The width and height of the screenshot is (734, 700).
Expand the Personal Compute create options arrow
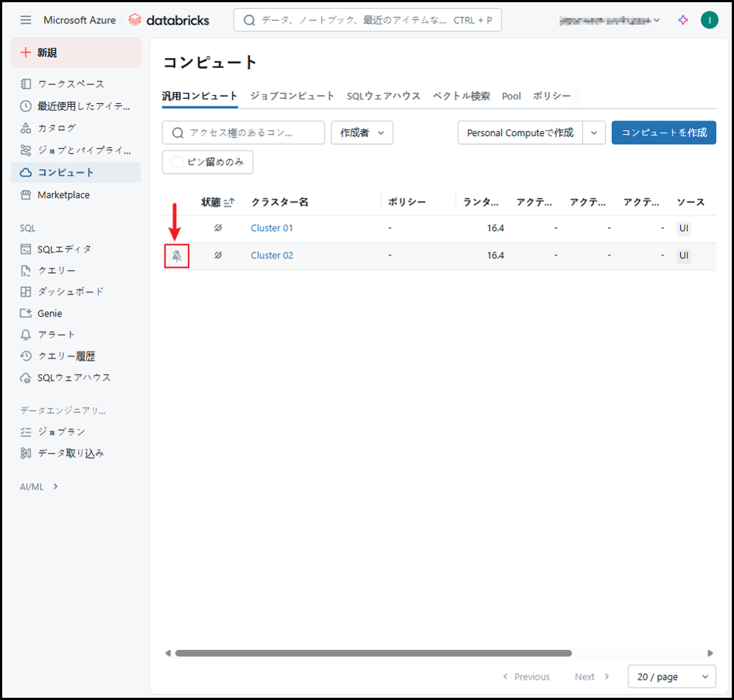[594, 132]
